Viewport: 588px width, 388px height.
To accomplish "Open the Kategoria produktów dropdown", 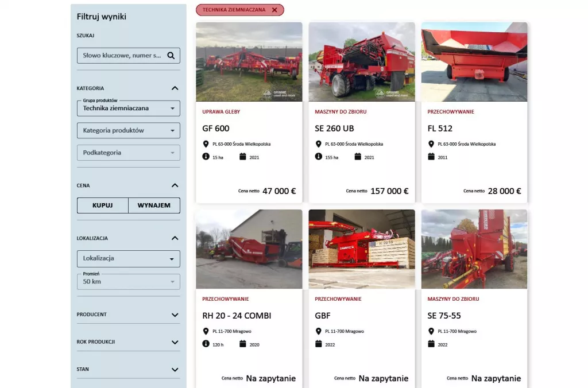I will (128, 130).
